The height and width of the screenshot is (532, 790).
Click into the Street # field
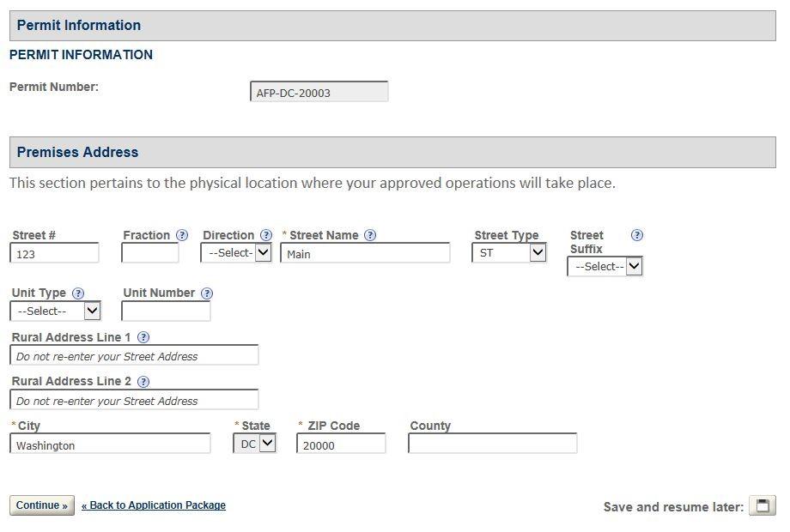[x=54, y=254]
